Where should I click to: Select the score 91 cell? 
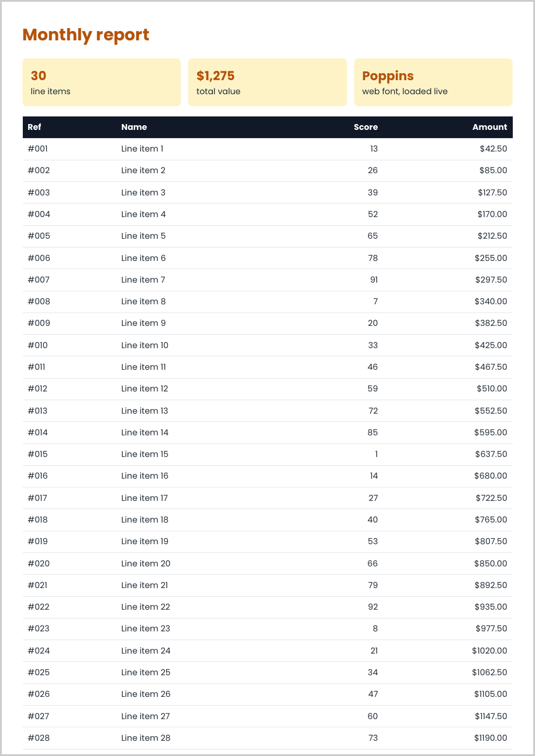(x=374, y=280)
